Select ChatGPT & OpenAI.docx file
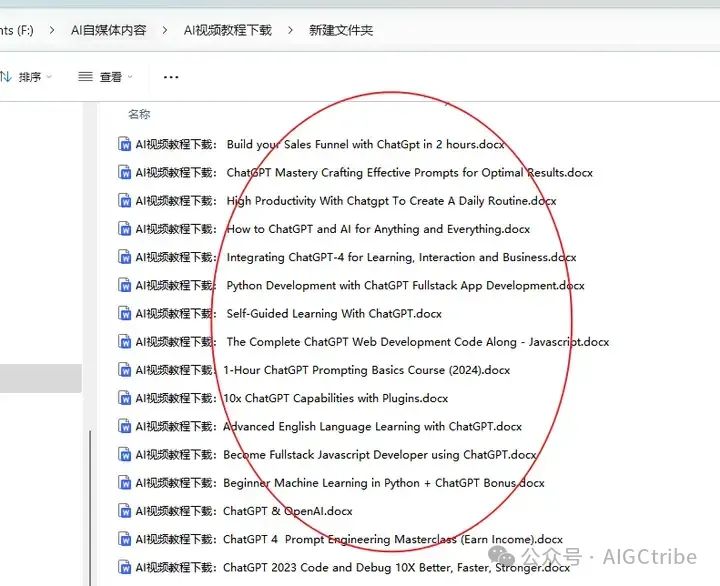This screenshot has height=586, width=720. click(x=235, y=511)
